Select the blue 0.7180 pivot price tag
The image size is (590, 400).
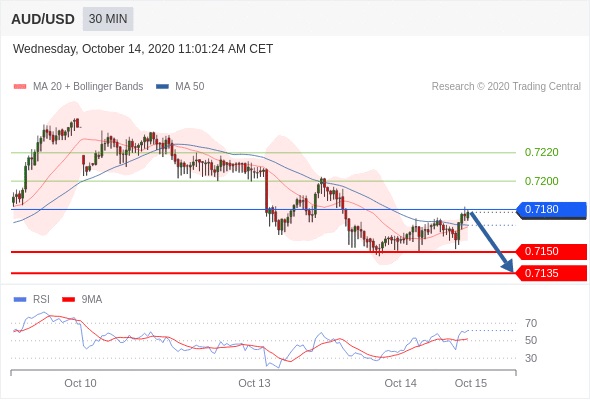551,210
